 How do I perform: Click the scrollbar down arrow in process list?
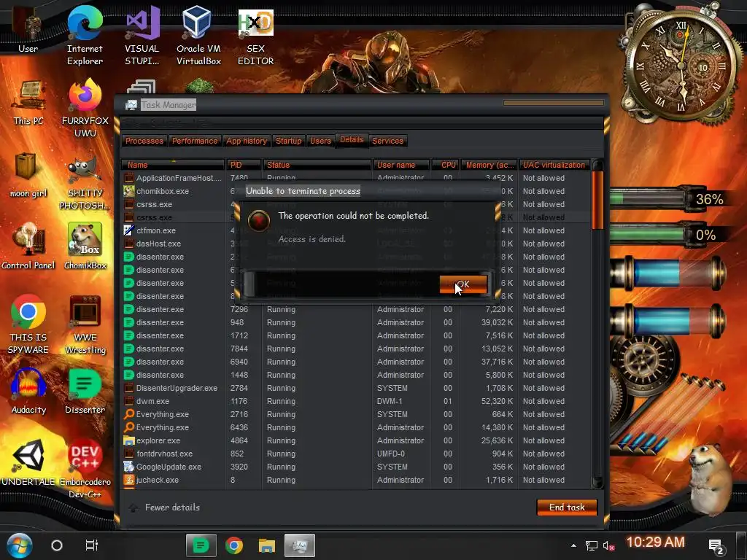597,483
